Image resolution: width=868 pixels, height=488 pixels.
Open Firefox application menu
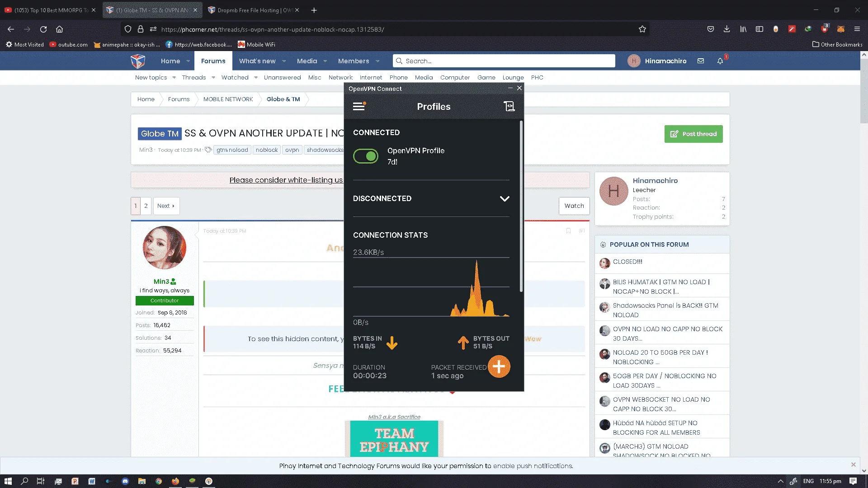point(857,29)
